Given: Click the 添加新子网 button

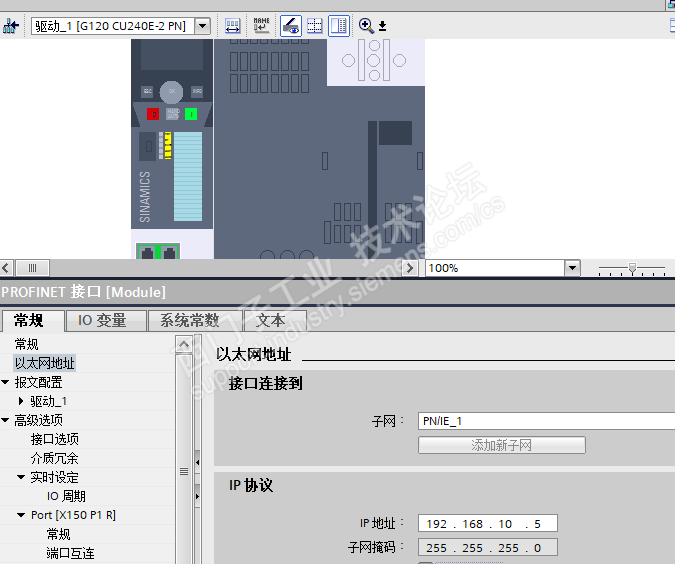Looking at the screenshot, I should [502, 445].
